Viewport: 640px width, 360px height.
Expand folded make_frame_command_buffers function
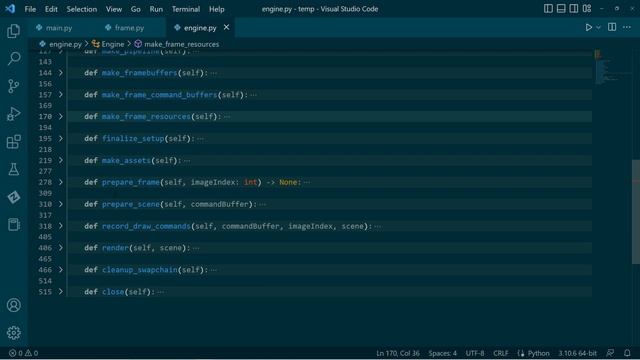61,95
